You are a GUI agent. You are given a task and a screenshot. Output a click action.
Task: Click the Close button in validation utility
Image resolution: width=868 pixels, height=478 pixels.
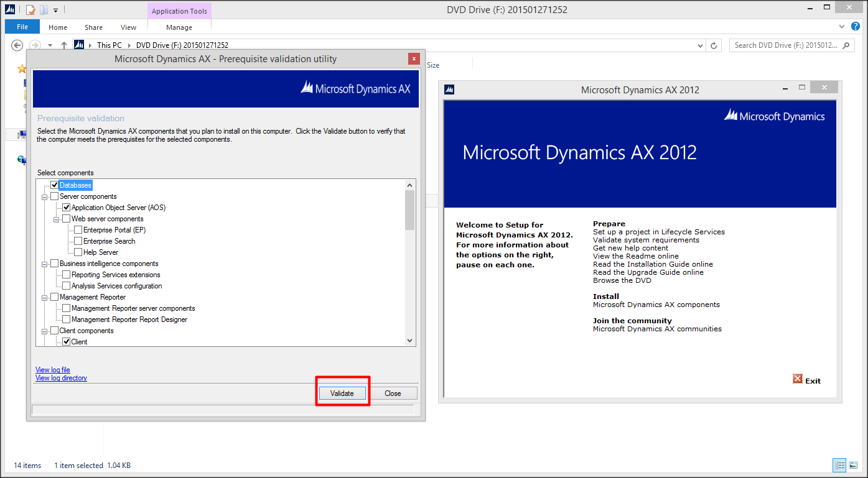tap(393, 393)
